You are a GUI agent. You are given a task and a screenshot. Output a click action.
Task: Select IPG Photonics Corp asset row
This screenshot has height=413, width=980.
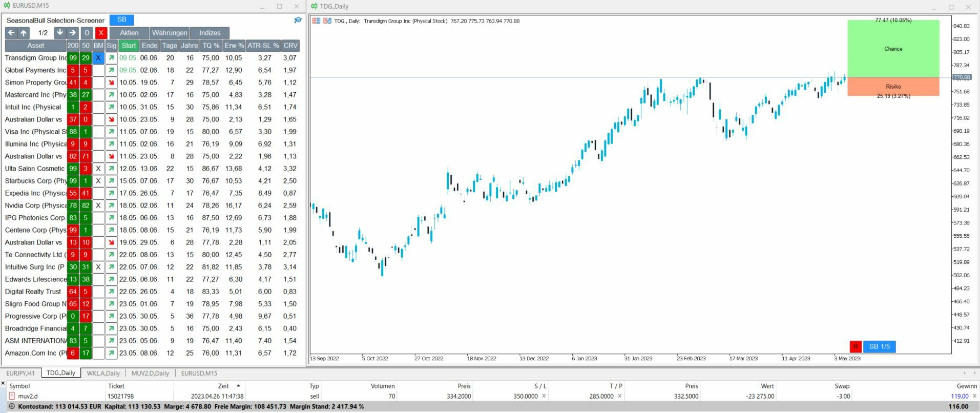tap(35, 218)
